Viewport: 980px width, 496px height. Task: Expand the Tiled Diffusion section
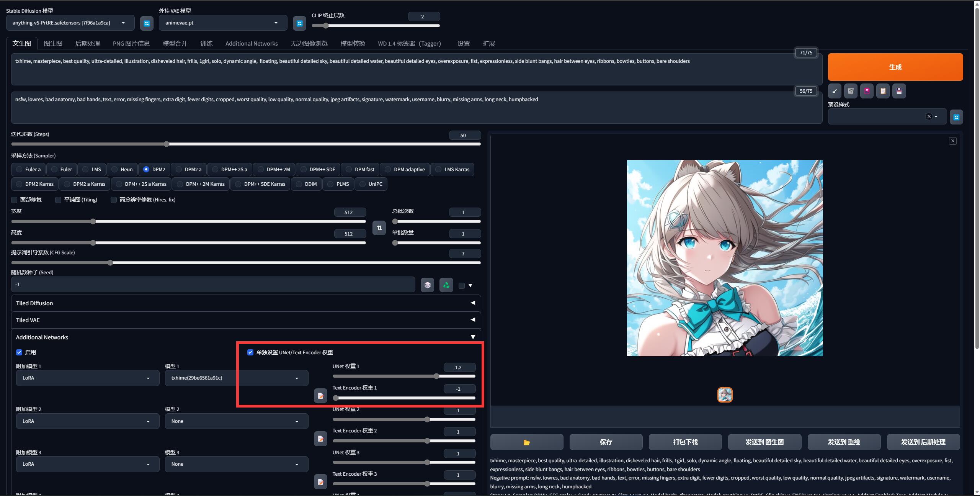coord(472,303)
